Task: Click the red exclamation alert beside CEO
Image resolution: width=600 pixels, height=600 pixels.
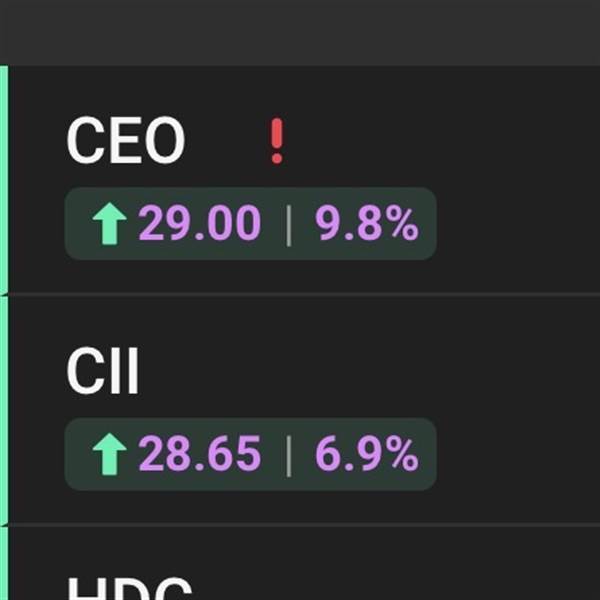Action: [x=277, y=141]
